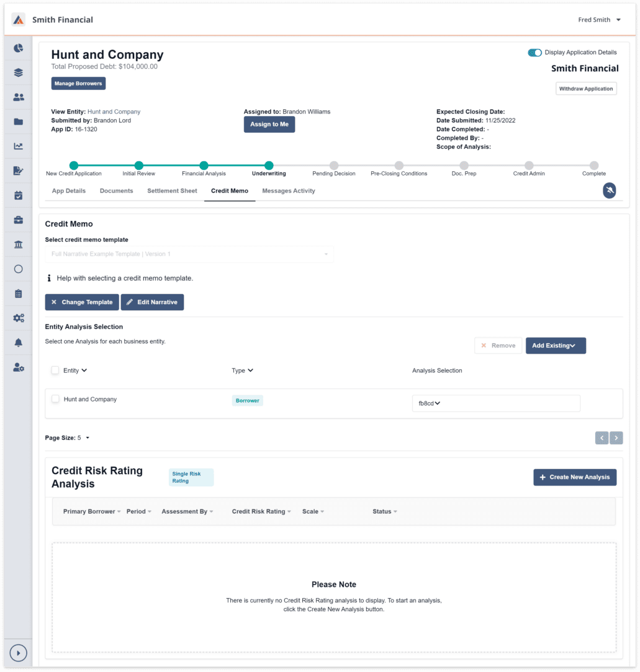This screenshot has height=672, width=640.
Task: Expand sidebar with bottom arrow circle
Action: [x=19, y=653]
